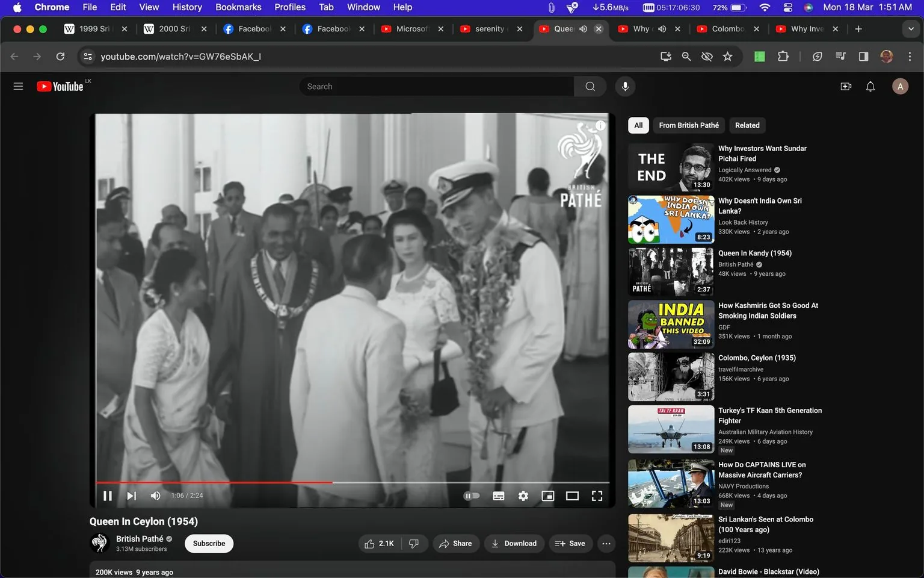This screenshot has height=578, width=924.
Task: Open the miniplayer
Action: [x=547, y=496]
